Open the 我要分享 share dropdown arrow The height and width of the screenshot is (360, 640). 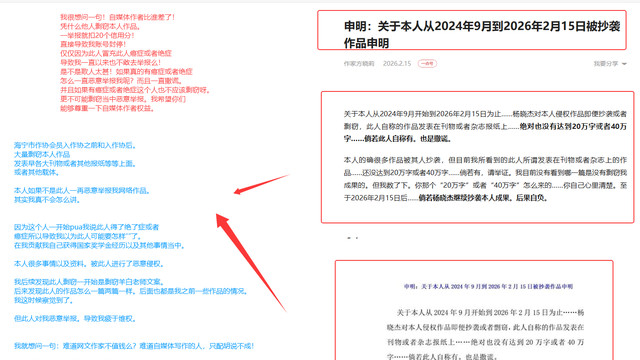point(624,64)
